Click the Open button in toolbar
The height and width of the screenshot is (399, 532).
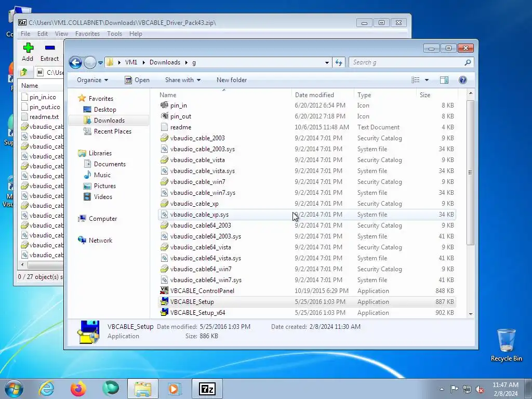pyautogui.click(x=137, y=80)
